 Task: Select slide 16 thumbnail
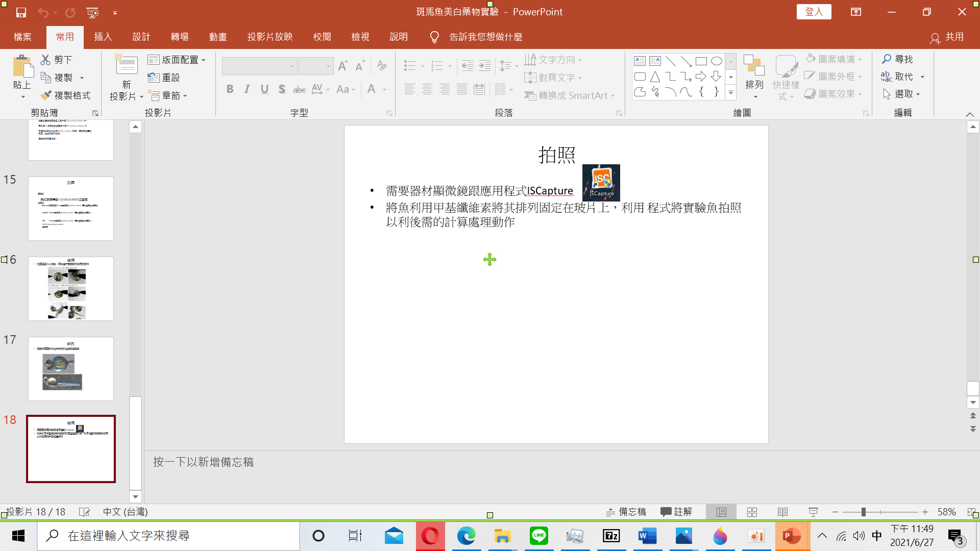(x=71, y=289)
